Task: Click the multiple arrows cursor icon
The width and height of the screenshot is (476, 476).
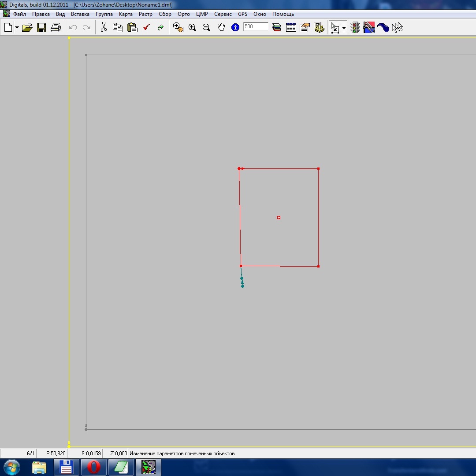Action: (x=398, y=27)
